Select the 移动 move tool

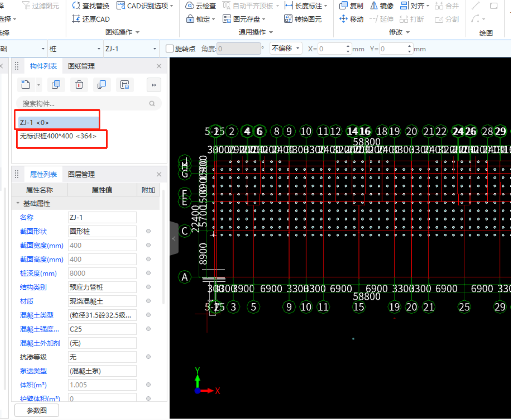point(351,19)
